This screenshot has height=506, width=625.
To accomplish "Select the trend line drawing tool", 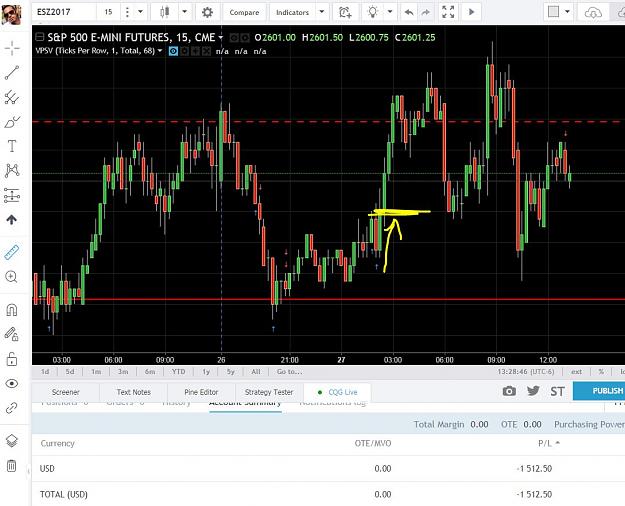I will pos(12,73).
